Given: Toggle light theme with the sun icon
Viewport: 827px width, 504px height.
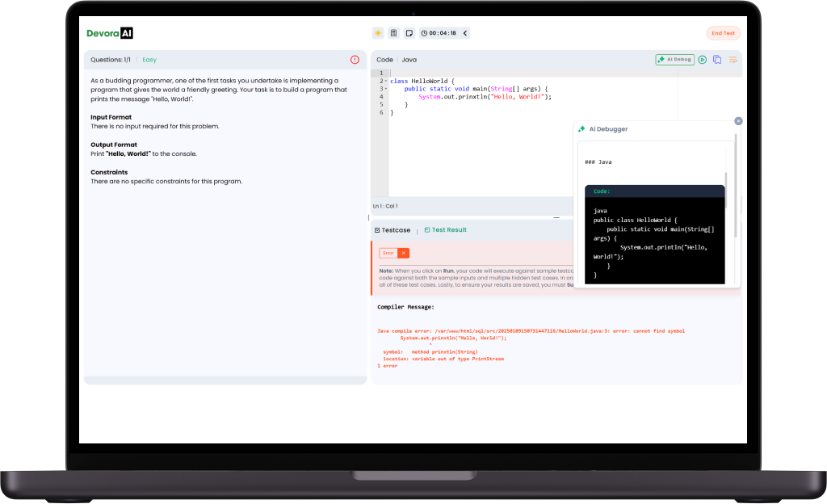Looking at the screenshot, I should tap(378, 33).
